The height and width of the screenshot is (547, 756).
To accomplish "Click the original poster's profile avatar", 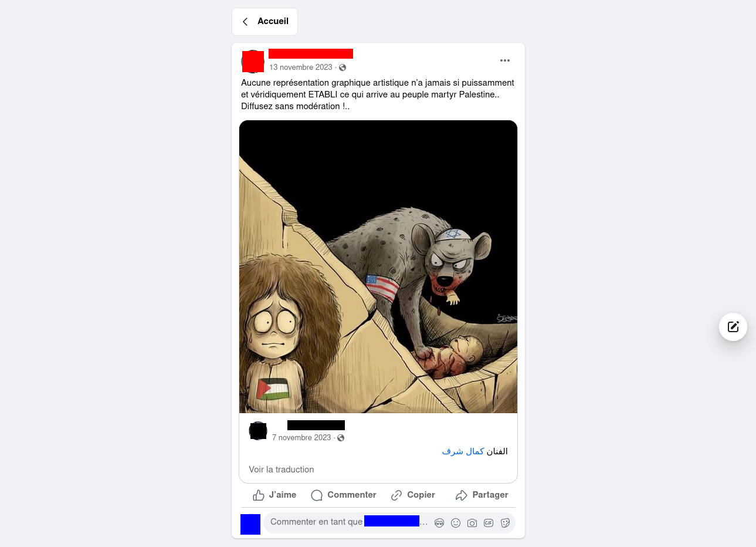I will click(258, 431).
